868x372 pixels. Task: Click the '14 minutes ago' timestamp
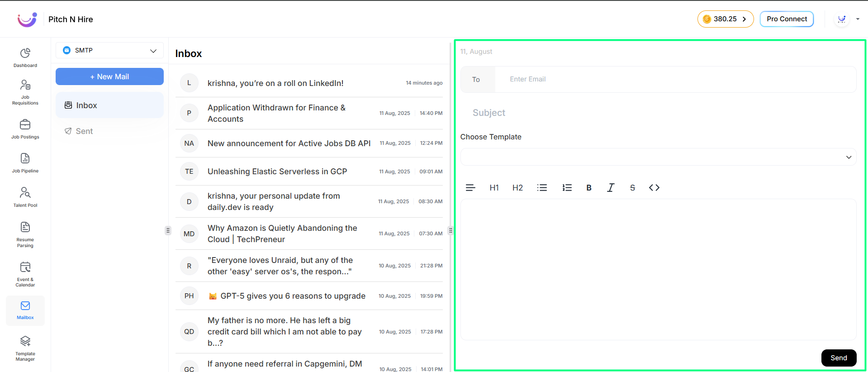point(424,83)
